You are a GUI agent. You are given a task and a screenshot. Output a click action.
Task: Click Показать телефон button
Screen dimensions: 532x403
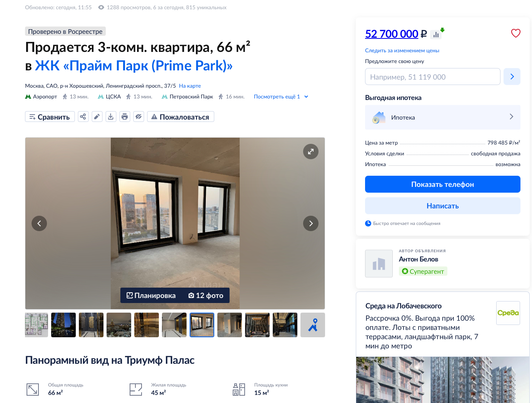(442, 184)
